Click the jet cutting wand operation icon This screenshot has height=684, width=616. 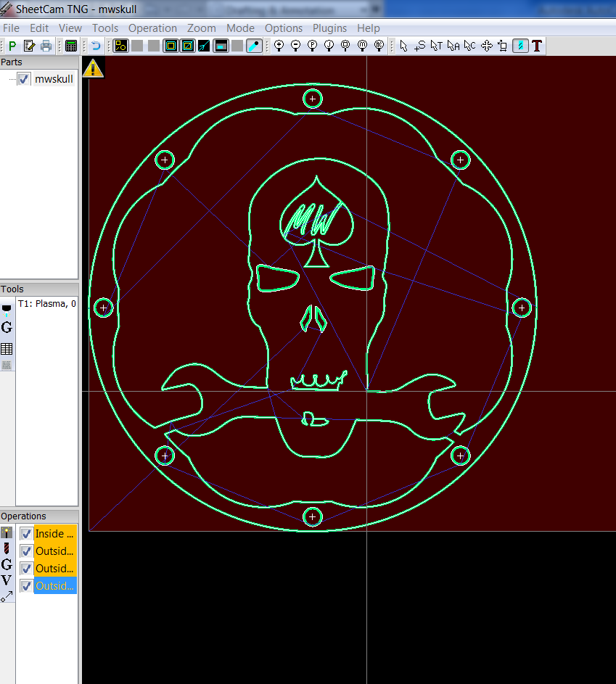point(7,532)
